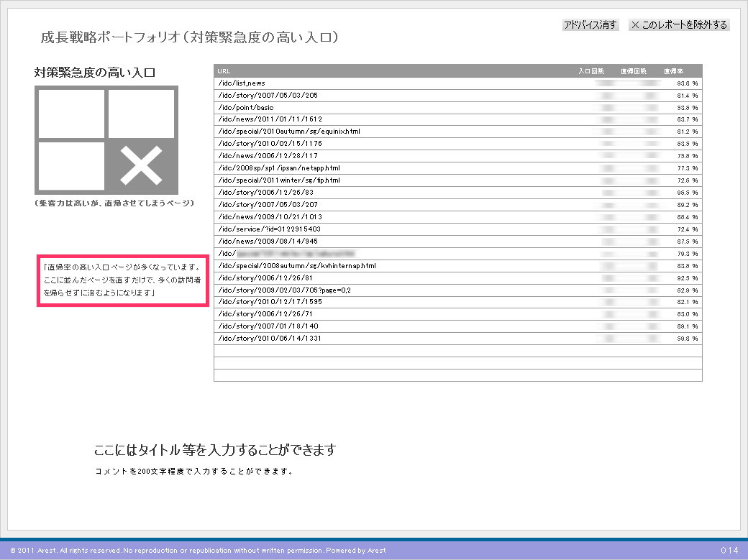Viewport: 748px width, 560px height.
Task: Click the アドバイス消す button
Action: 590,25
